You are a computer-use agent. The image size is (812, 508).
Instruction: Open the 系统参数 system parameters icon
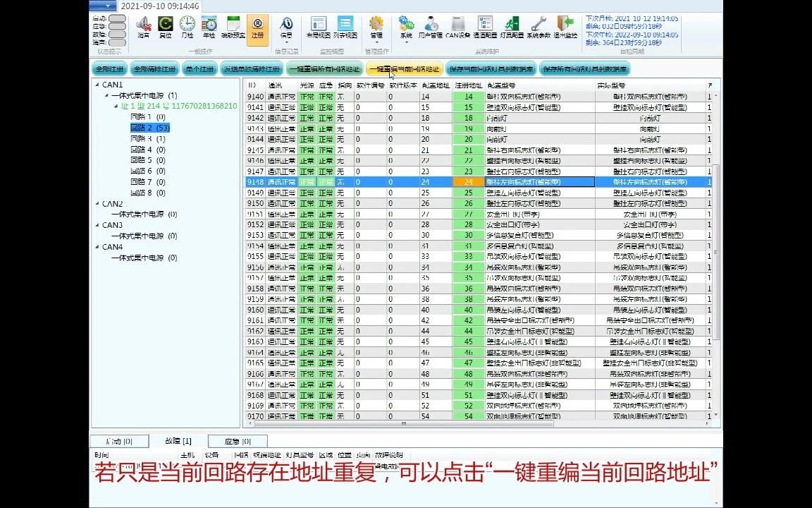point(538,27)
